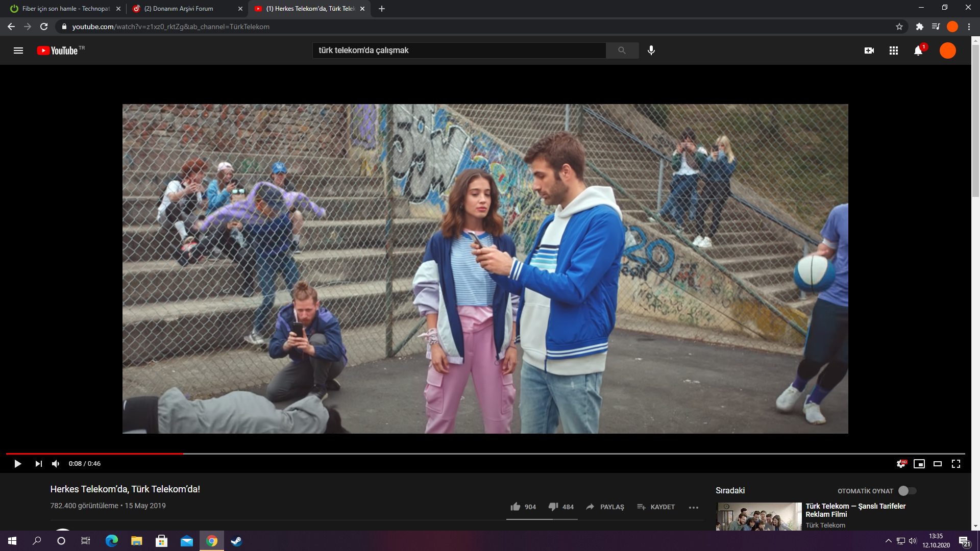Launch Microsoft Edge from the taskbar
This screenshot has width=980, height=551.
[x=112, y=541]
